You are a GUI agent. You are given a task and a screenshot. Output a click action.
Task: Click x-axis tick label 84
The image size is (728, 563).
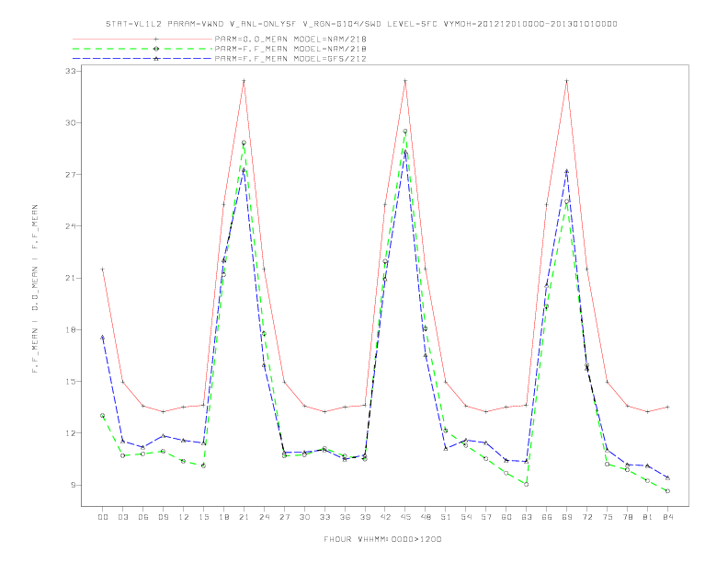pyautogui.click(x=667, y=517)
